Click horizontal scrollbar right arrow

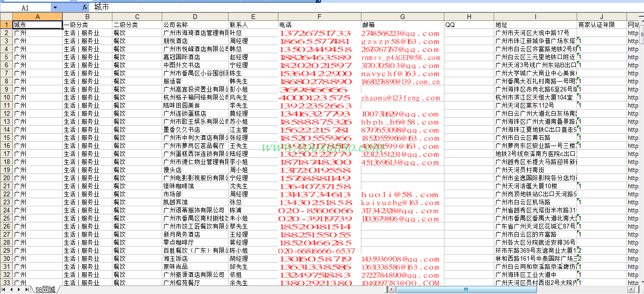click(630, 289)
